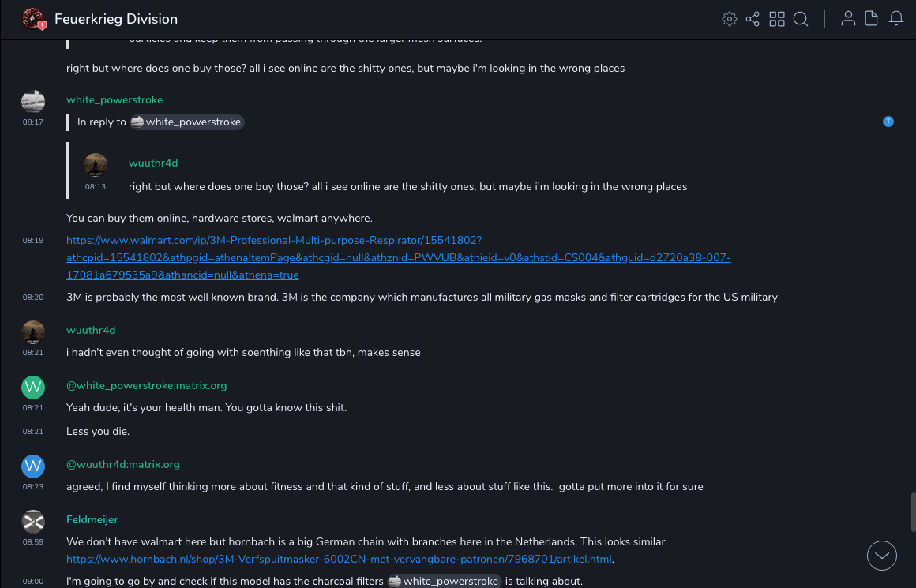The width and height of the screenshot is (916, 588).
Task: Click the green W avatar of @white_powerstroke:matrix.org
Action: click(x=33, y=387)
